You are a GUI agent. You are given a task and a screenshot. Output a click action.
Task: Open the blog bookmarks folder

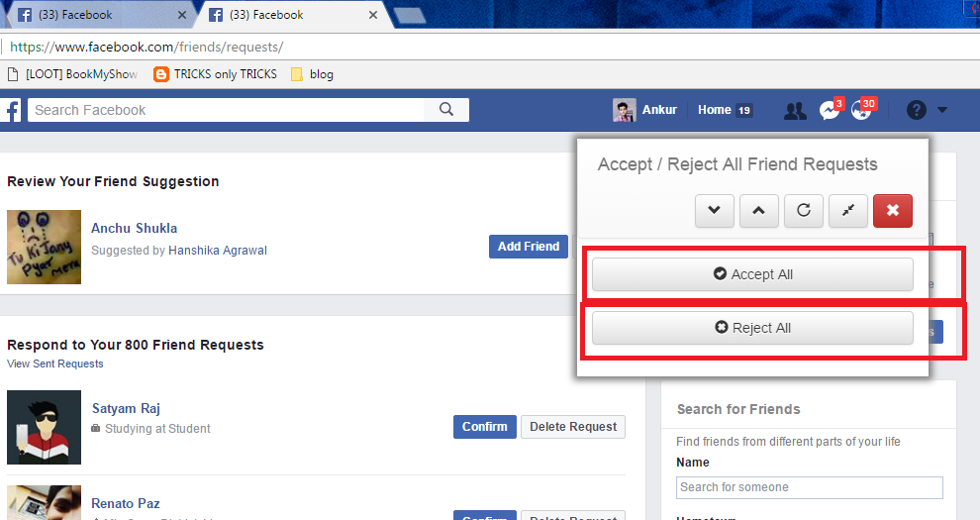pos(313,74)
